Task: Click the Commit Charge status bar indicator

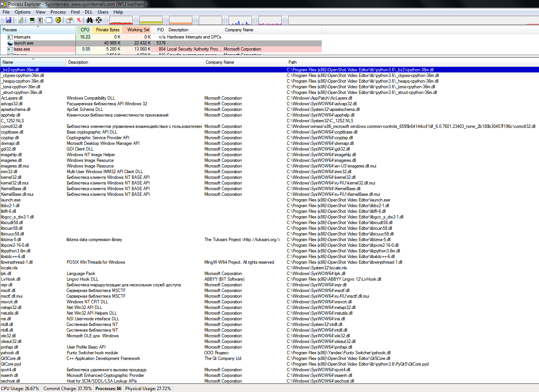Action: tap(68, 388)
